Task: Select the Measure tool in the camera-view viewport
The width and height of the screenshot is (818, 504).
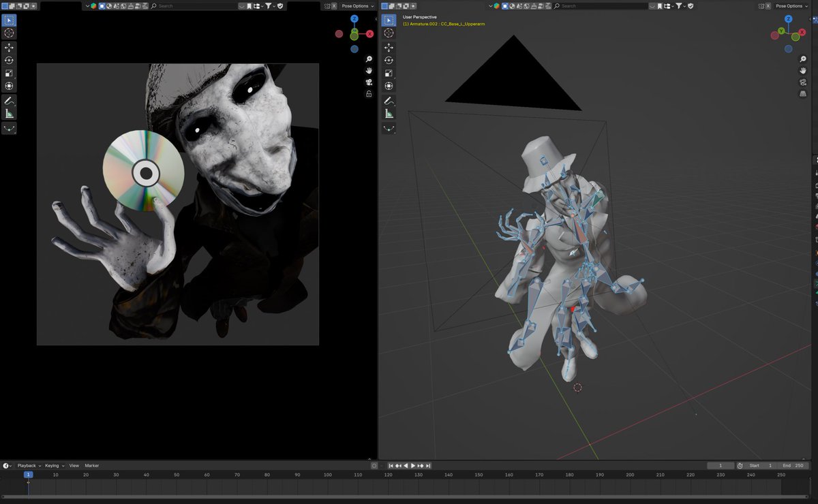Action: [x=10, y=114]
